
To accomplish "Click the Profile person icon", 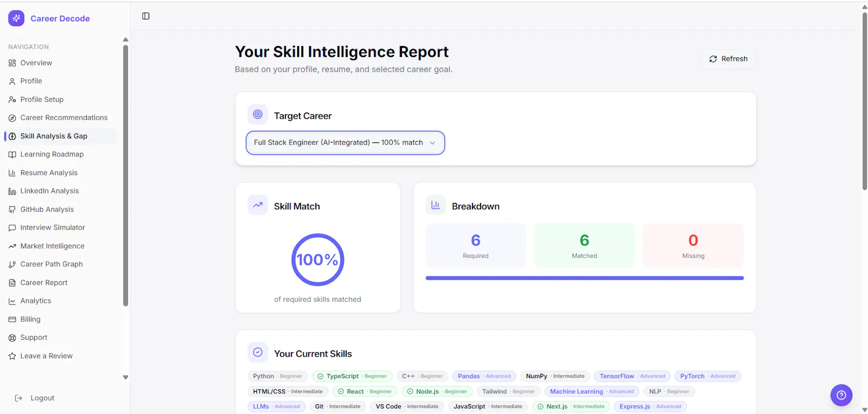I will point(12,81).
